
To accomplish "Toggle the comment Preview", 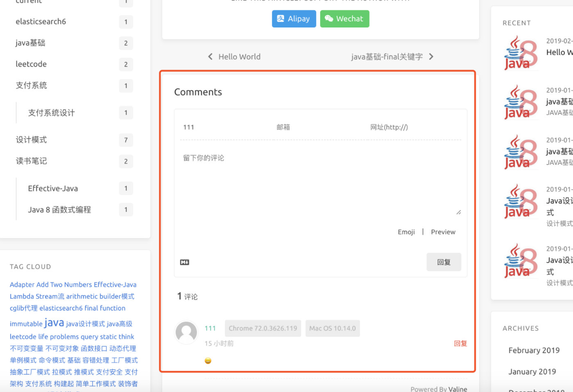I will pyautogui.click(x=443, y=232).
